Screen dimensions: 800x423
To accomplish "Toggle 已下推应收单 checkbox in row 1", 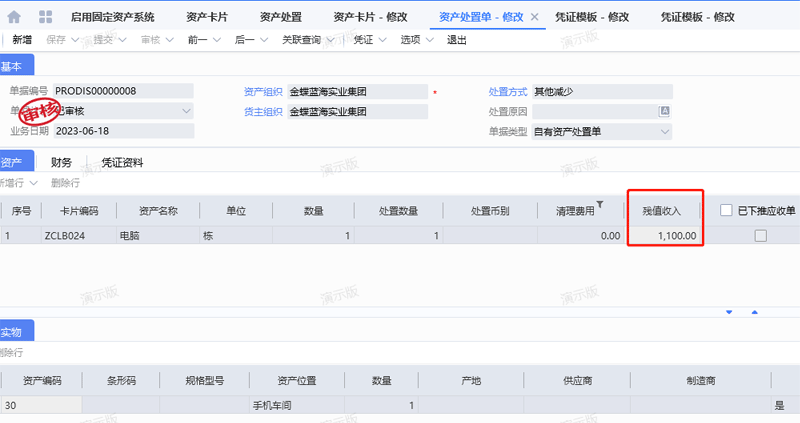I will coord(761,236).
